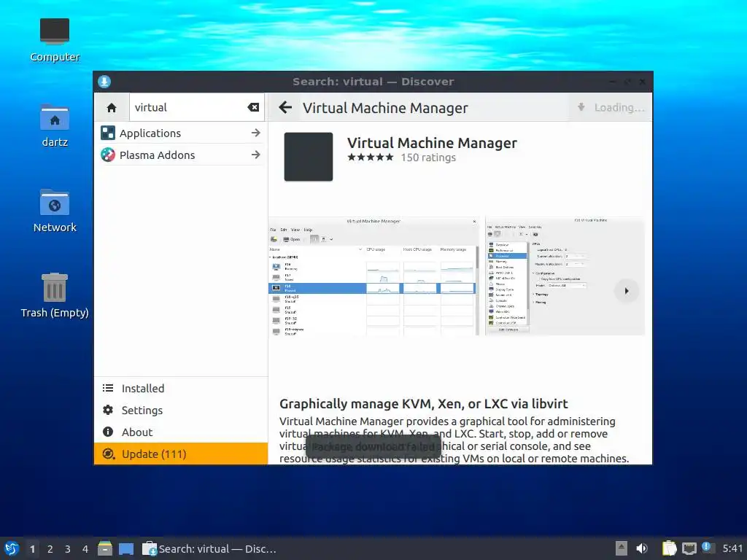Viewport: 747px width, 560px height.
Task: Launch file manager from the taskbar
Action: (x=105, y=548)
